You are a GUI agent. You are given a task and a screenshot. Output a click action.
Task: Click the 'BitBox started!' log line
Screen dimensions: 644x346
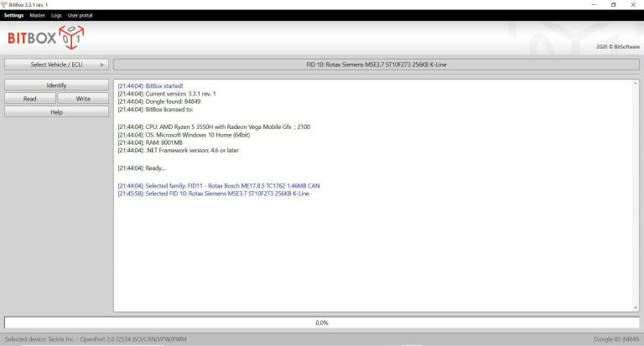(x=150, y=85)
